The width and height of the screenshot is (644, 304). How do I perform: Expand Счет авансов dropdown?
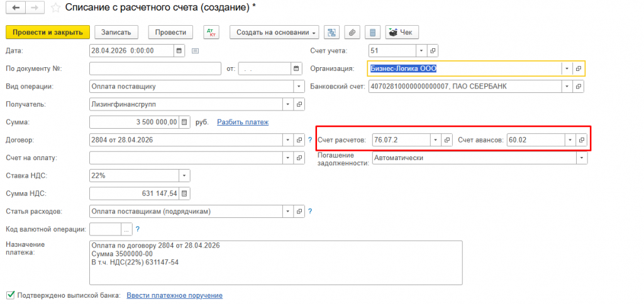tap(570, 140)
